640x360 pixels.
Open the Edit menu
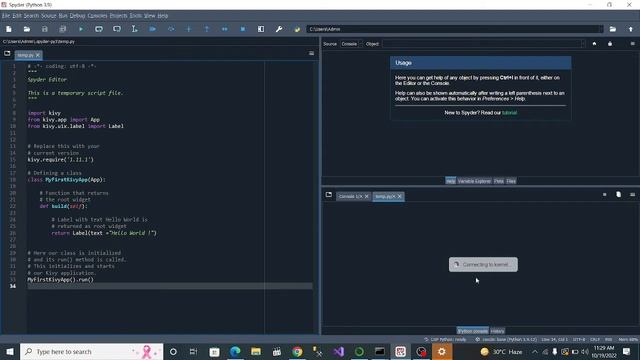(17, 16)
